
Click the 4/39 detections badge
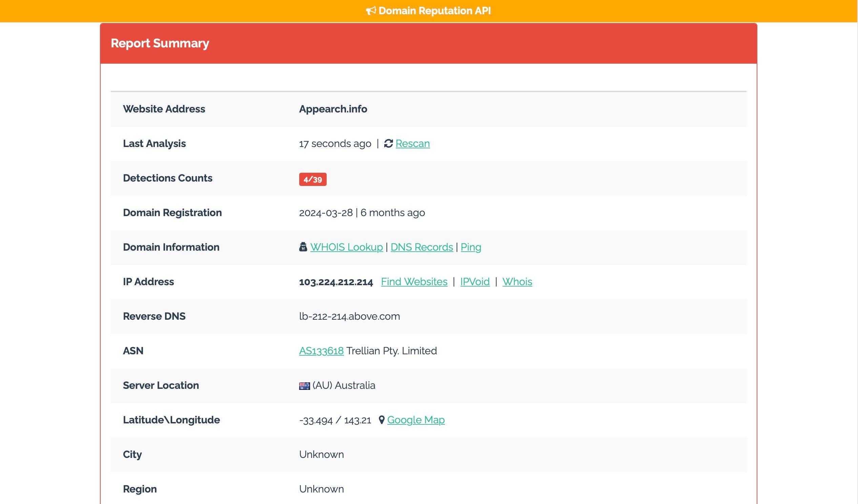click(x=313, y=179)
